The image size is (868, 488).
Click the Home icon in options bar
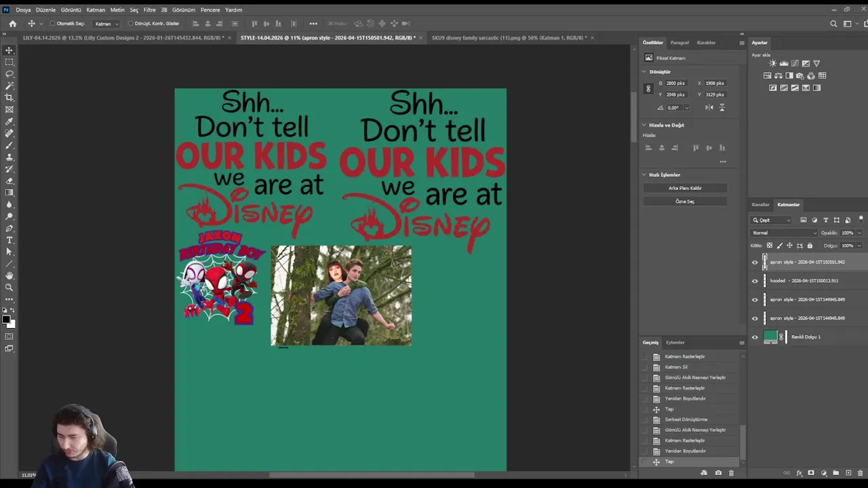12,24
